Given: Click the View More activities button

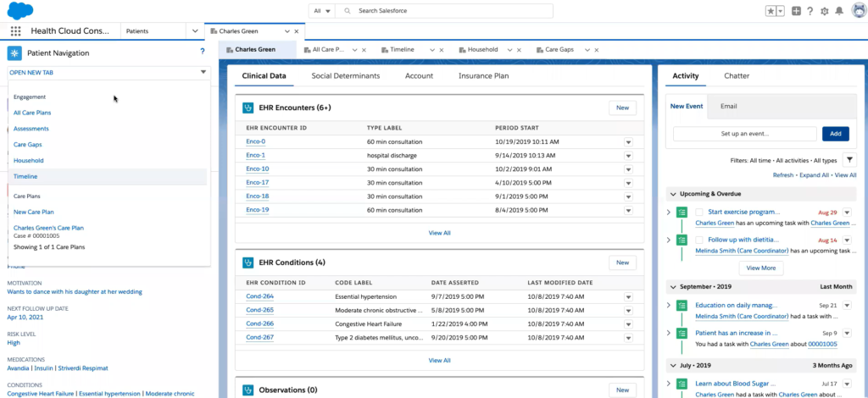Looking at the screenshot, I should (760, 268).
